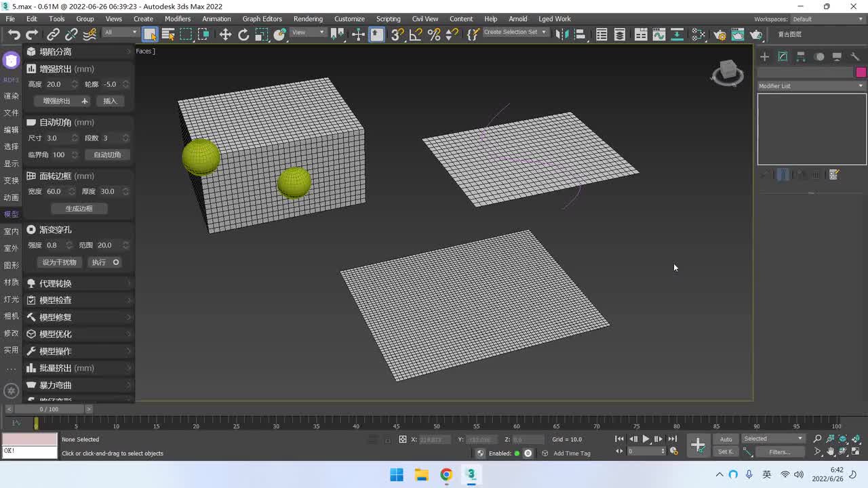Choose the Select Object tool
The image size is (868, 488).
(x=150, y=35)
